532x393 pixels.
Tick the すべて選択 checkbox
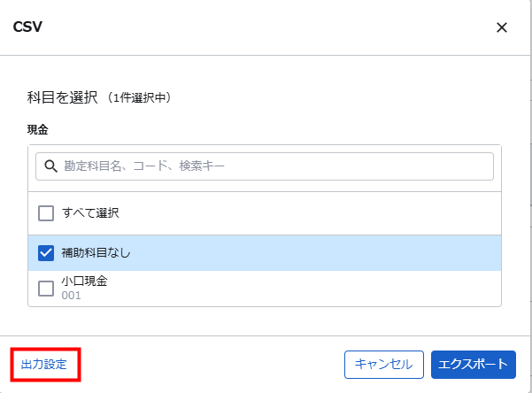tap(46, 213)
